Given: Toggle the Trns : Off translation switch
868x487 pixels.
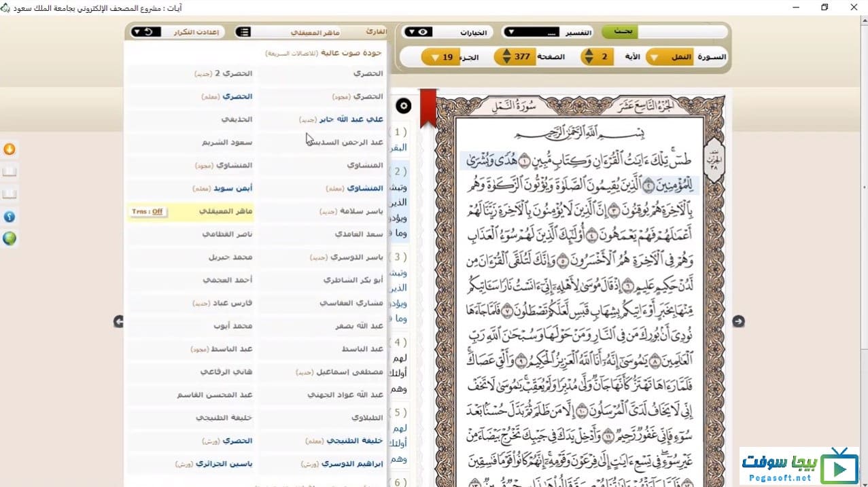Looking at the screenshot, I should coord(148,212).
